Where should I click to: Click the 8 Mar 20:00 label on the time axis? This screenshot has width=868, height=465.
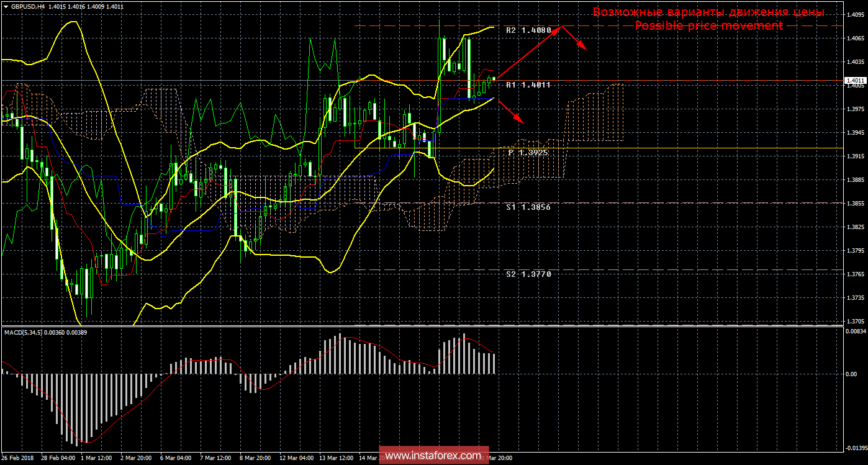coord(255,458)
